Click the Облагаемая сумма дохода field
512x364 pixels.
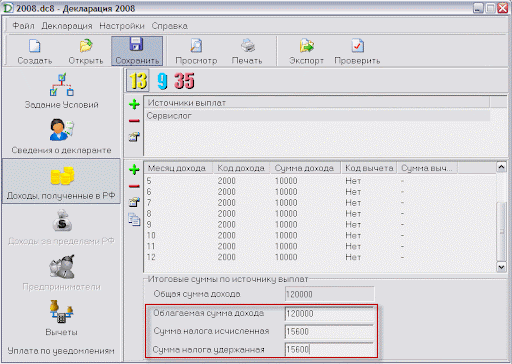tap(329, 314)
